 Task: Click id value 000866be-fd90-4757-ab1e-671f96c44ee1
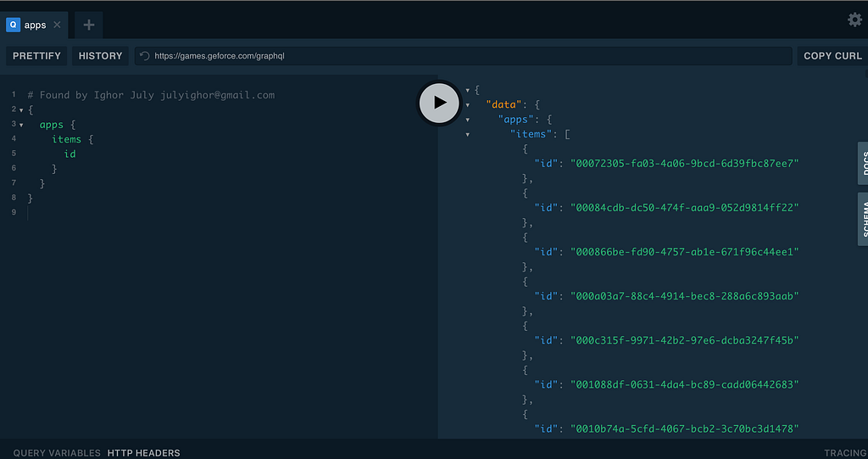tap(685, 252)
